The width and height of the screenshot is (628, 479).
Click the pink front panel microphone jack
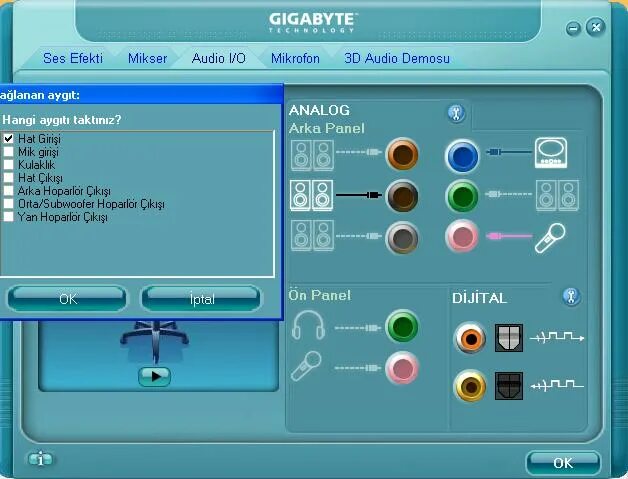[403, 368]
